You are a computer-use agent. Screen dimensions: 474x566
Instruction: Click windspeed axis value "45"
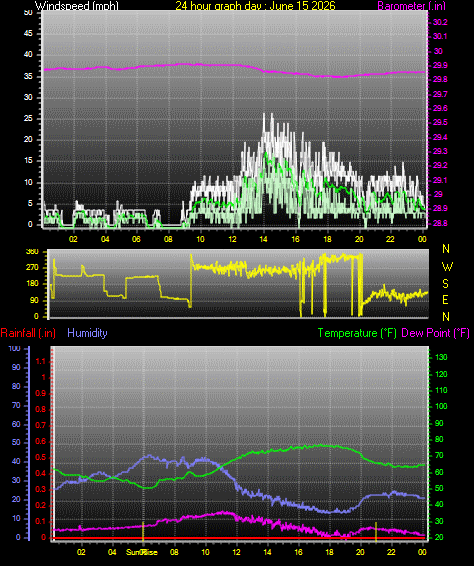tap(28, 34)
